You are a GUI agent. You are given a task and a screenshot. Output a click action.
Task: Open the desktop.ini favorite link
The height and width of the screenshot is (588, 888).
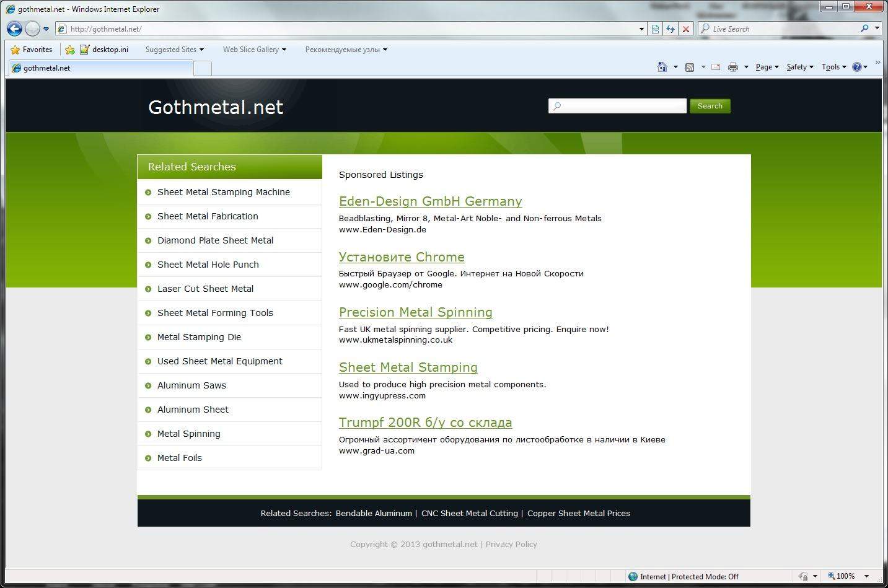pos(104,50)
